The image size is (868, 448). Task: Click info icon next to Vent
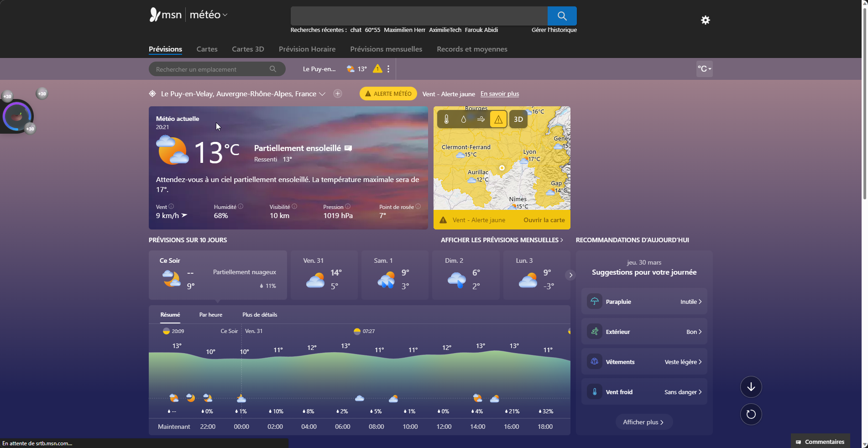(171, 206)
